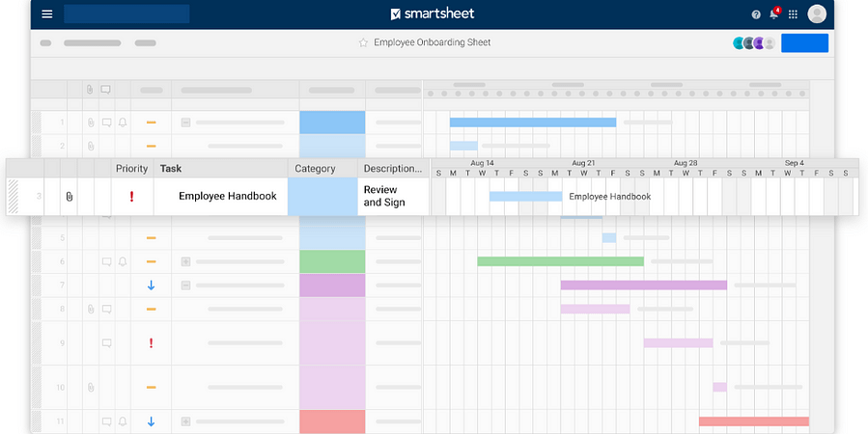Open the collaborator avatars group
The width and height of the screenshot is (868, 434).
pyautogui.click(x=754, y=43)
